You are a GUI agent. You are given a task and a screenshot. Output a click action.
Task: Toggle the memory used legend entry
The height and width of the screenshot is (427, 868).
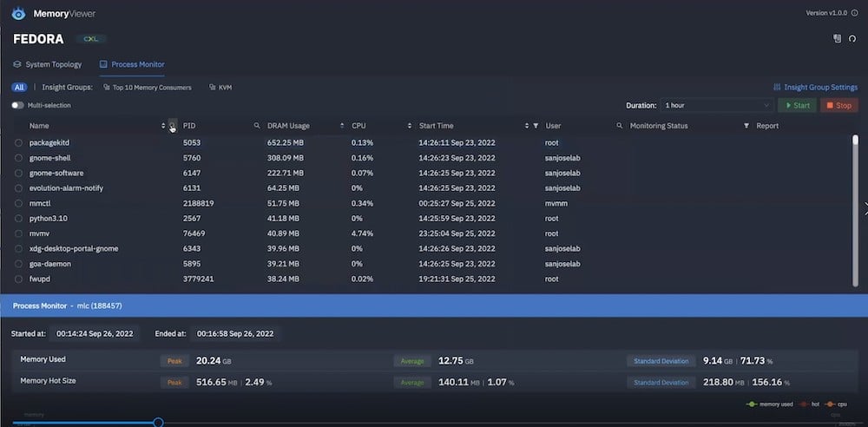pos(769,404)
